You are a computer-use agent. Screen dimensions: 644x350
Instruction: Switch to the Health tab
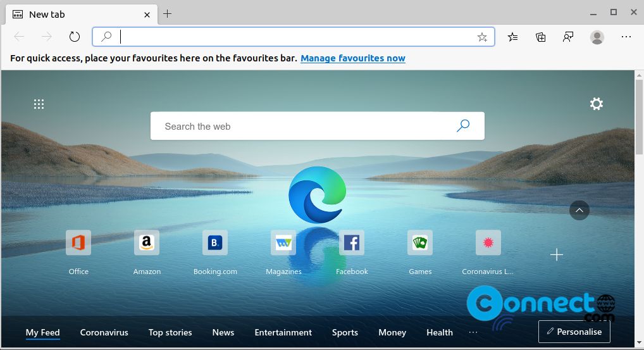(x=440, y=332)
